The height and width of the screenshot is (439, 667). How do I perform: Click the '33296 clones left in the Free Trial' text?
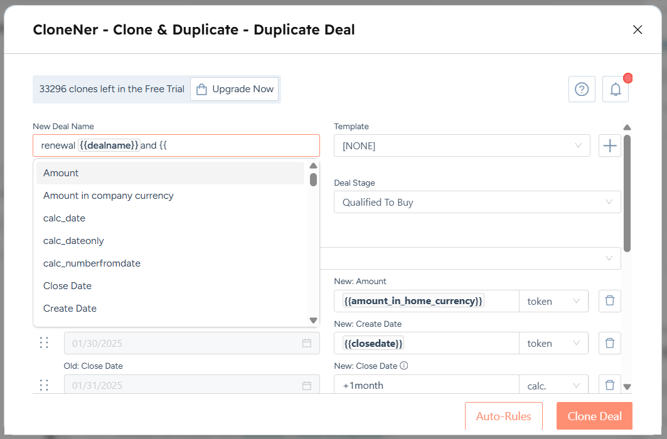click(112, 89)
